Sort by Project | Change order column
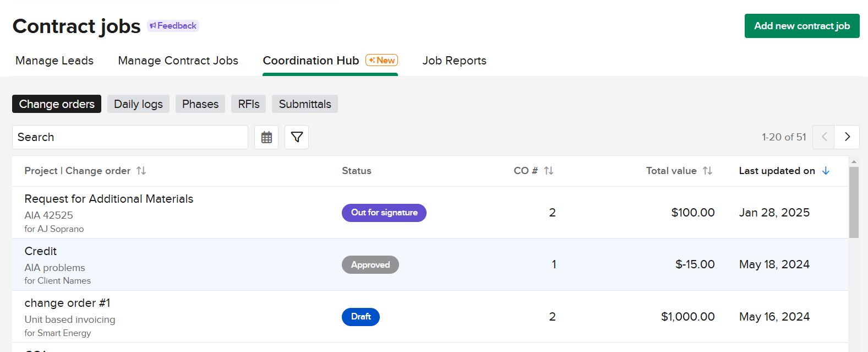 141,171
